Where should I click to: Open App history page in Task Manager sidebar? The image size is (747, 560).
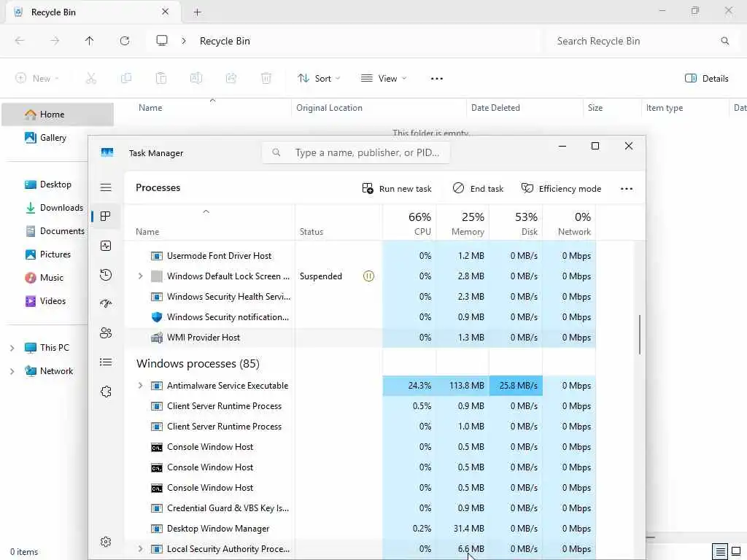click(x=106, y=275)
